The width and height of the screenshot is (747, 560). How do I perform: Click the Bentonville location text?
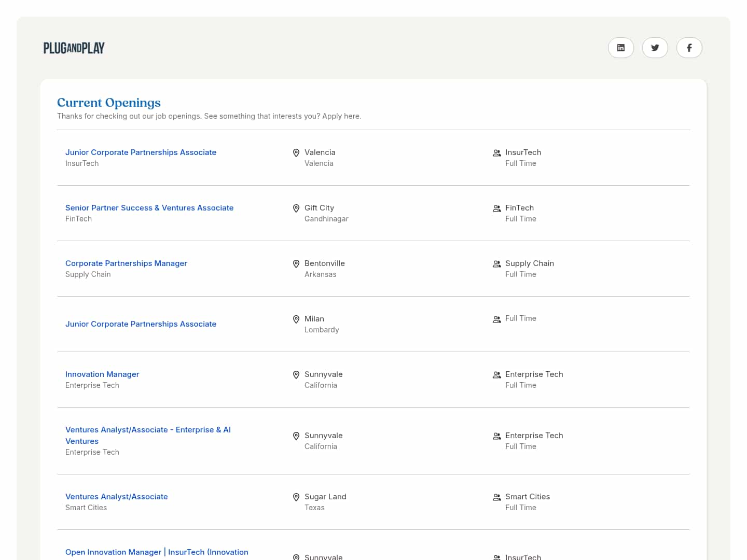[324, 263]
